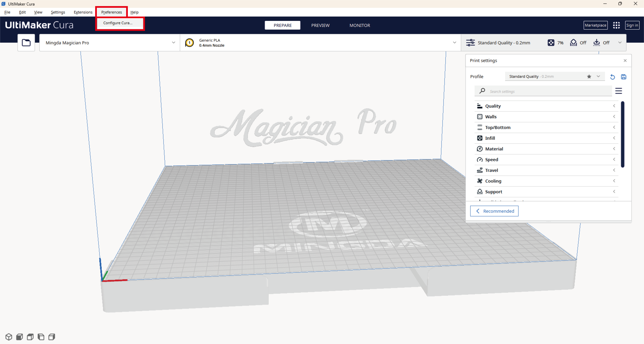This screenshot has height=344, width=644.
Task: Click the 3D view cube icon
Action: [9, 337]
